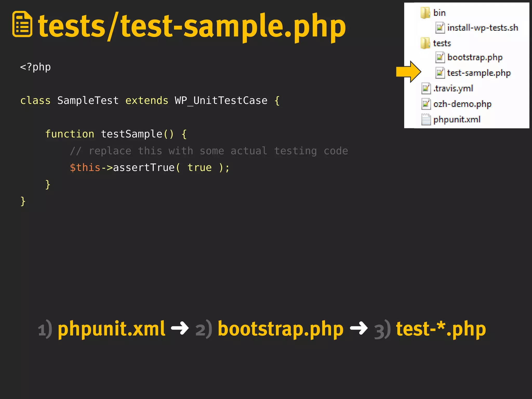The image size is (532, 399).
Task: Select .travis.yml in the file tree
Action: [x=453, y=89]
